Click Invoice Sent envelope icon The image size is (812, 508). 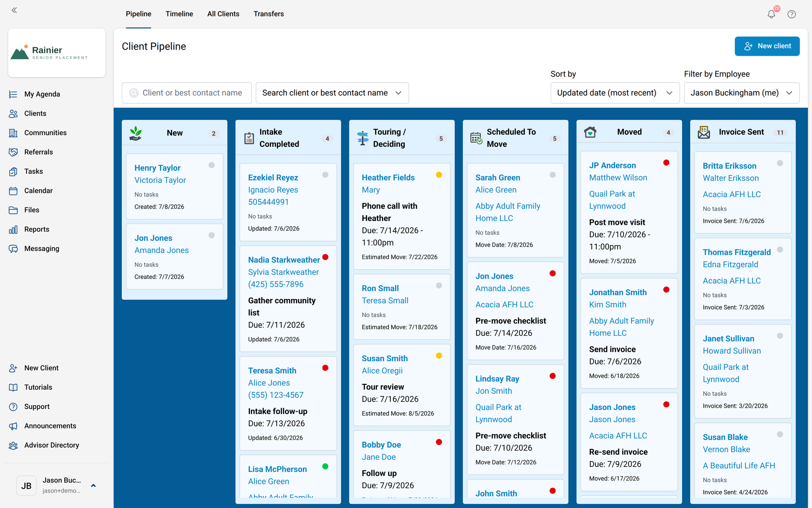[704, 132]
